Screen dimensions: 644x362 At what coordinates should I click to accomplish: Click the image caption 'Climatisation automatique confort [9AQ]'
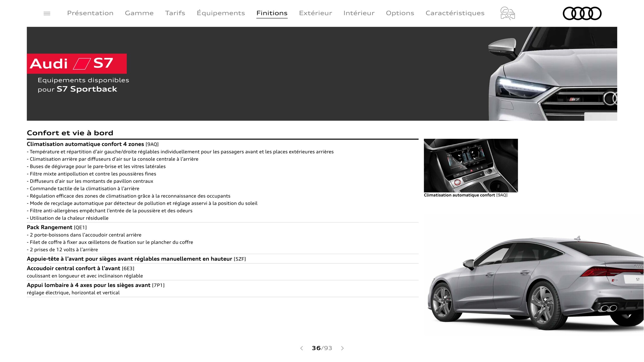tap(466, 195)
